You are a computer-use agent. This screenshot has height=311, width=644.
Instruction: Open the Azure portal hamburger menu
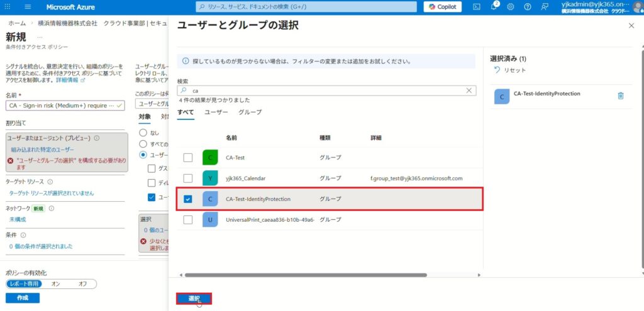[28, 7]
